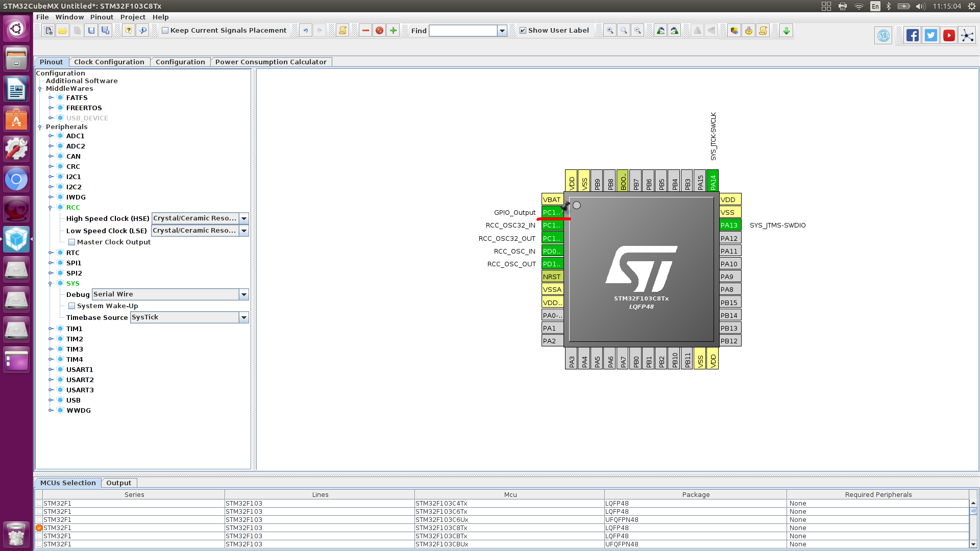This screenshot has width=980, height=551.
Task: Click the PB12 pin on the chip
Action: (x=730, y=341)
